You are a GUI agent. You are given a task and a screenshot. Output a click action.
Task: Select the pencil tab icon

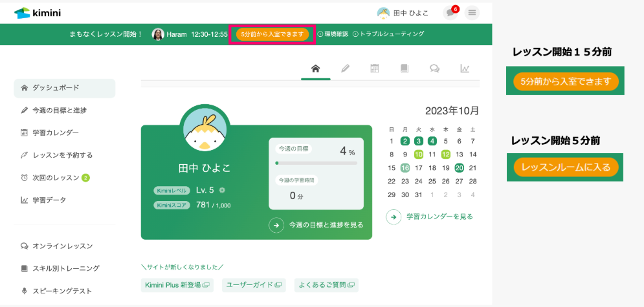pyautogui.click(x=346, y=69)
